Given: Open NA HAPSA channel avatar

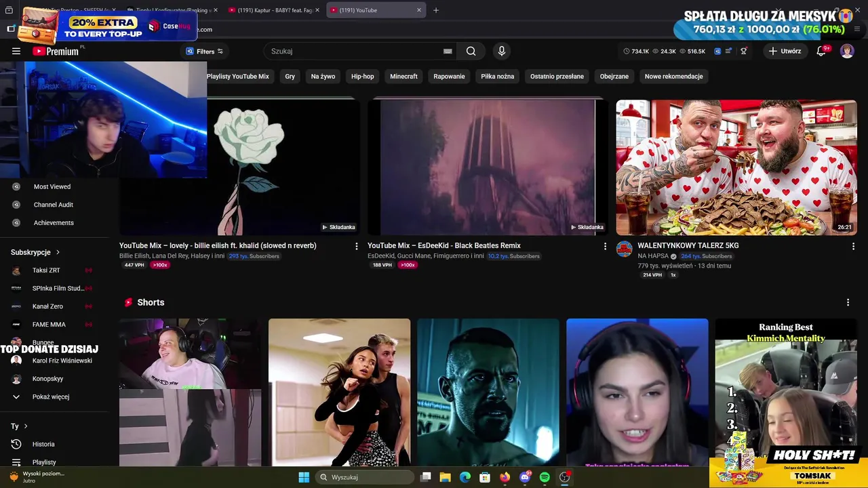Looking at the screenshot, I should (624, 249).
